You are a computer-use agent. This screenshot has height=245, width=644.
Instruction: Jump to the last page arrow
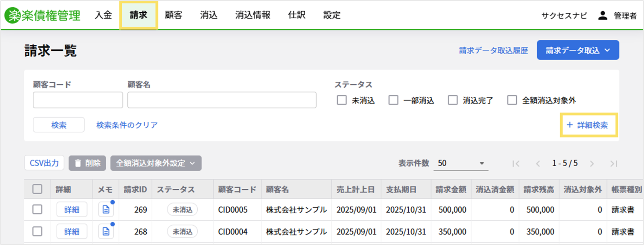614,164
